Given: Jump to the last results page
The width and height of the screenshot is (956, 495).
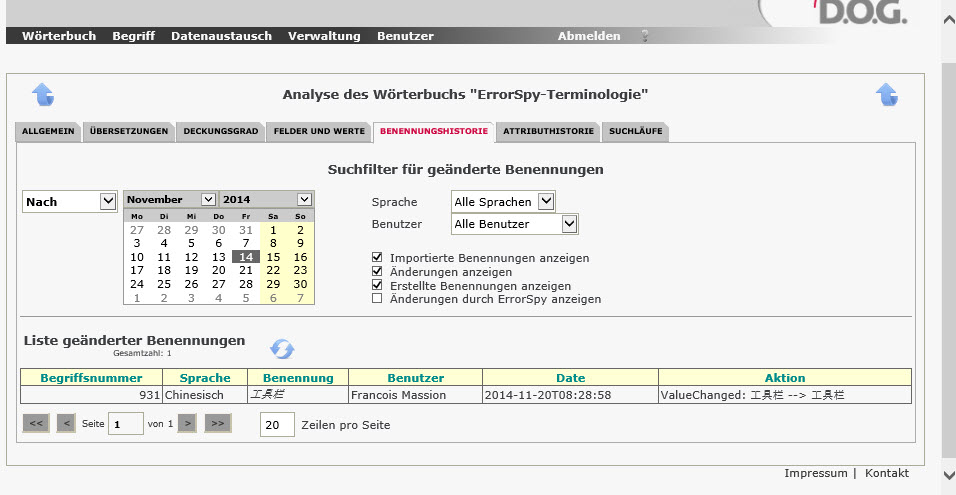Looking at the screenshot, I should (217, 424).
